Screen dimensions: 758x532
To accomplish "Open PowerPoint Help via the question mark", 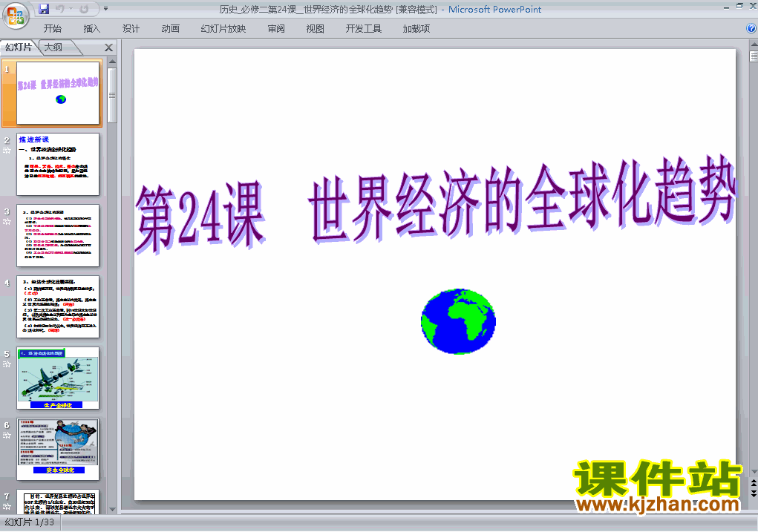I will 752,28.
